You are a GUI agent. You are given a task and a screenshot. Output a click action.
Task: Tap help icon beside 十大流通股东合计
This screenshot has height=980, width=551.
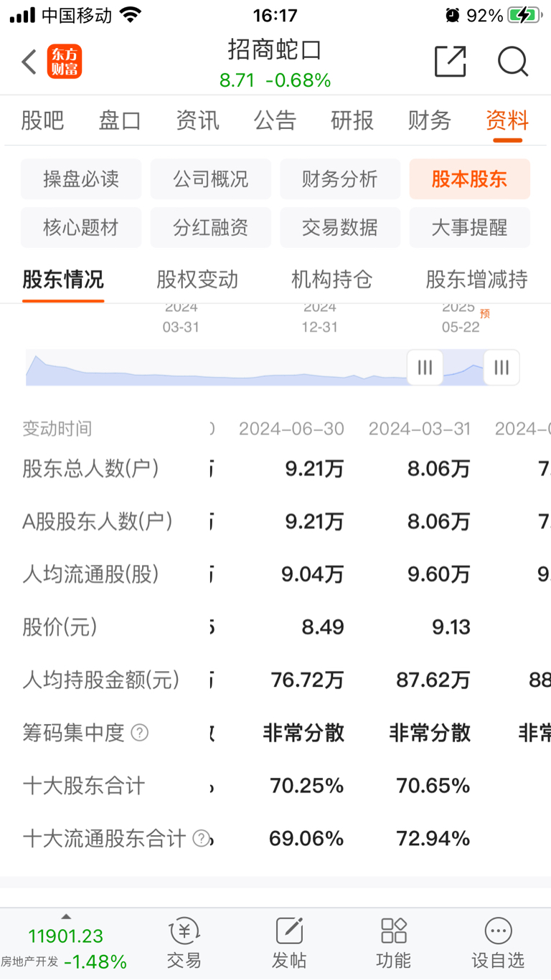coord(202,838)
